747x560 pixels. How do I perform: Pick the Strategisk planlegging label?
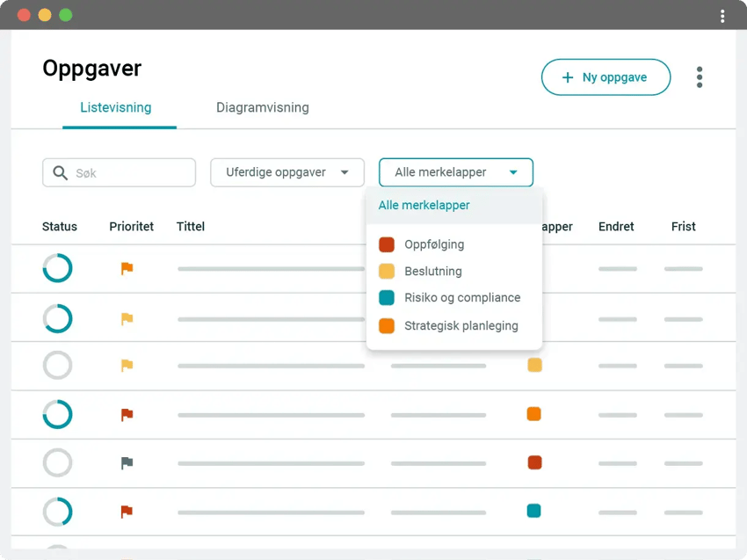(x=461, y=325)
